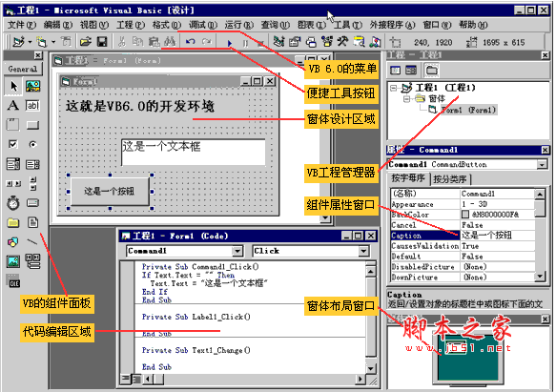Click the BackColor color swatch

pos(465,215)
